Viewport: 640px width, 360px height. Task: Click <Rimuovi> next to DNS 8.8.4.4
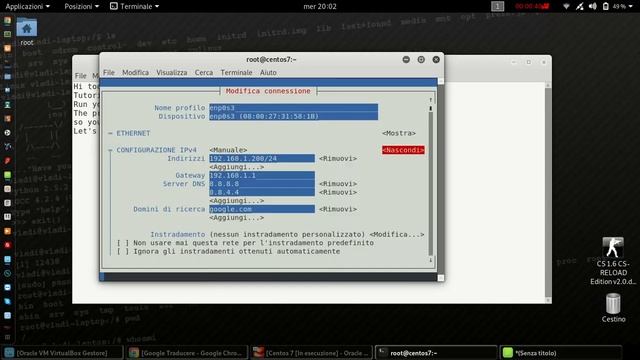coord(338,192)
